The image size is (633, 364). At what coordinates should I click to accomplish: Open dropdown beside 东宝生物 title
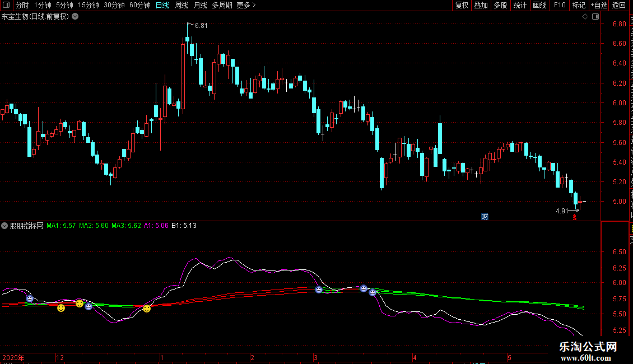[75, 17]
